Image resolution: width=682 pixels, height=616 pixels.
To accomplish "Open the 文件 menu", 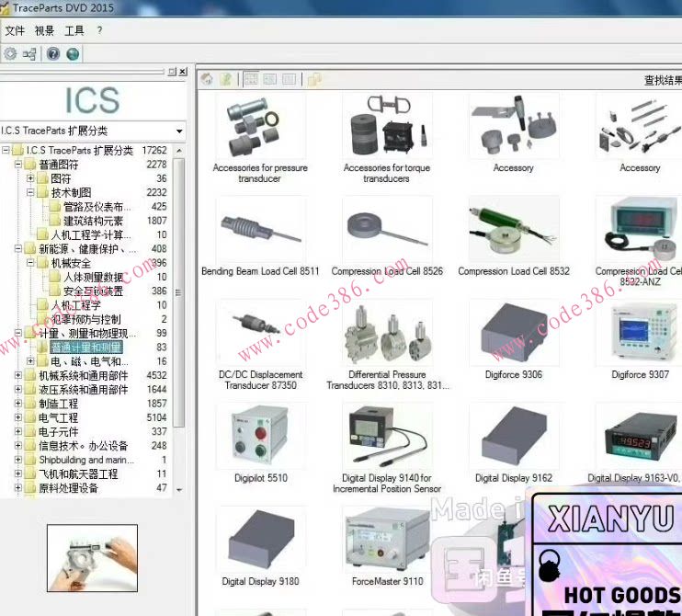I will click(x=15, y=30).
